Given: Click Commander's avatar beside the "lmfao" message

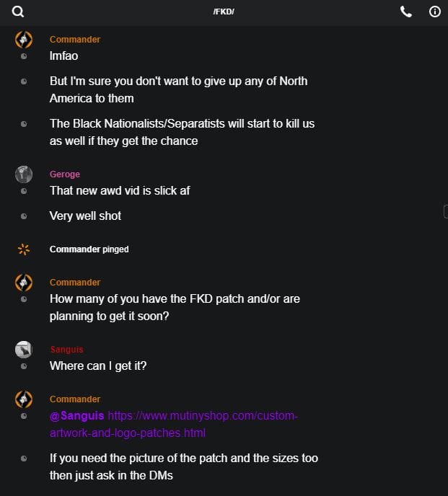Looking at the screenshot, I should [x=24, y=40].
